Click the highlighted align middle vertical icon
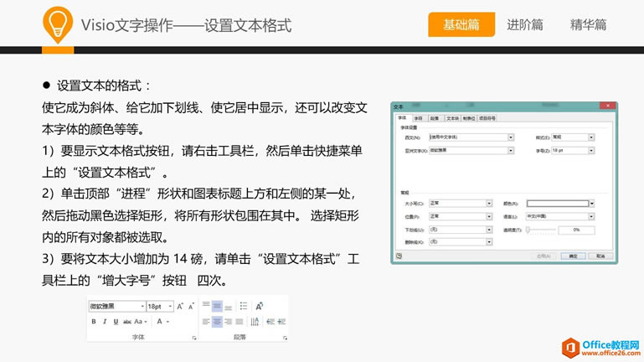Screen dimensions: 644x362 217,306
